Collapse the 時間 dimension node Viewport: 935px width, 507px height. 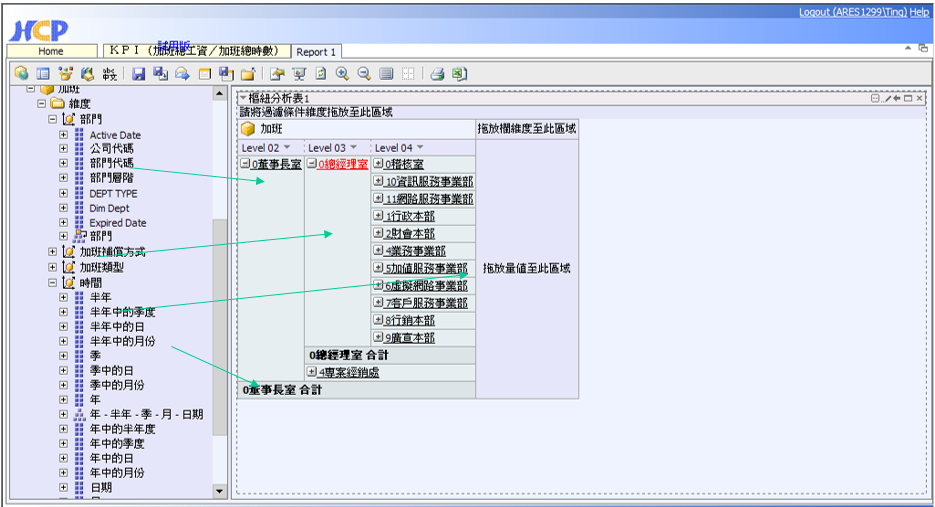tap(53, 283)
